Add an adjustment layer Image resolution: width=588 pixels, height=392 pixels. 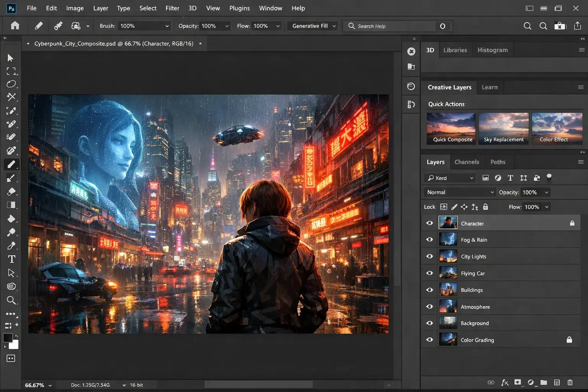531,382
